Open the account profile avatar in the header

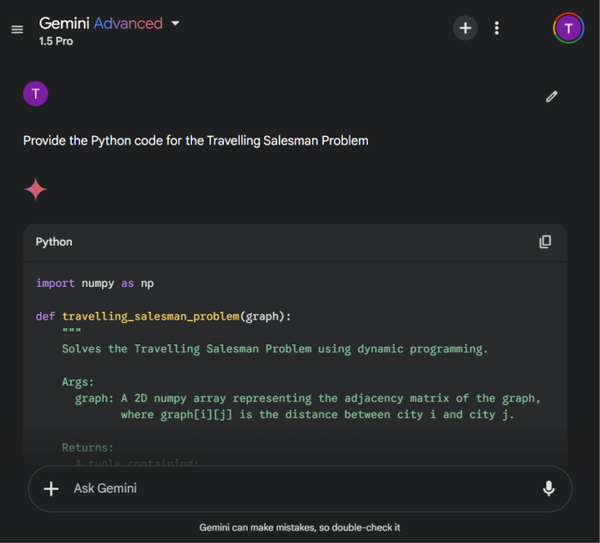pos(568,28)
